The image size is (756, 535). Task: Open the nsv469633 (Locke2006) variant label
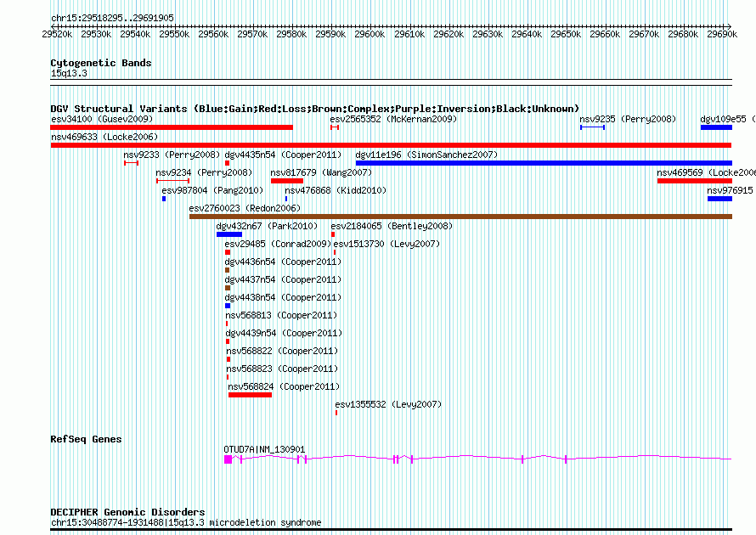click(104, 137)
